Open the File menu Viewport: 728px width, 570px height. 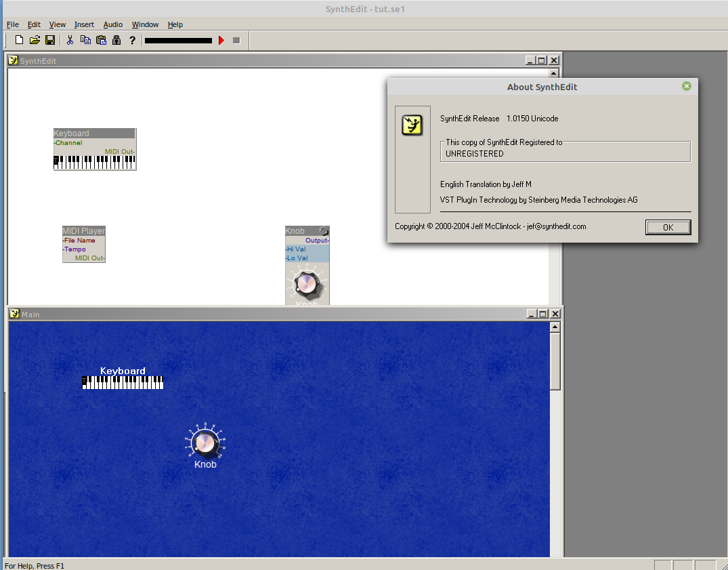coord(13,24)
